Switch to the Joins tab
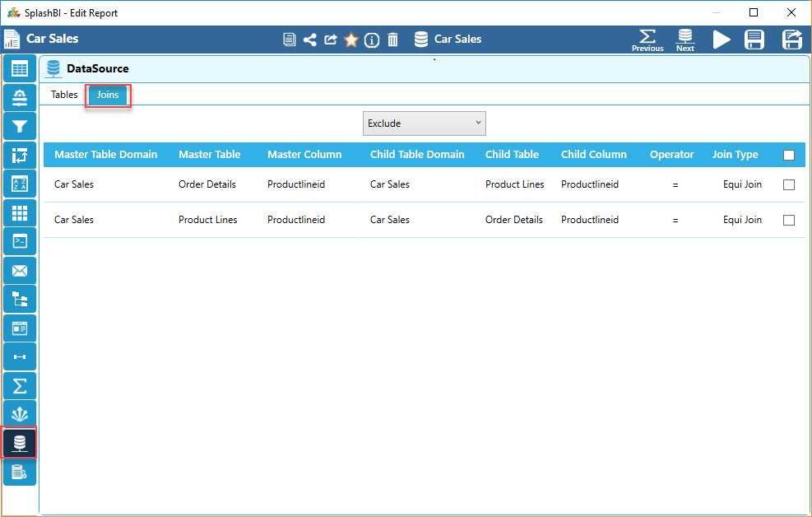The image size is (812, 517). tap(108, 95)
